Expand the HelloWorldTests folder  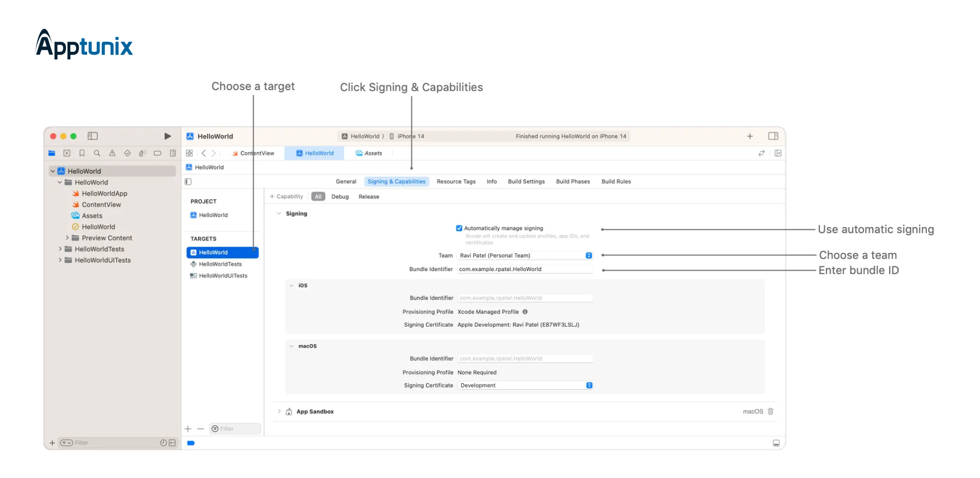(x=60, y=249)
